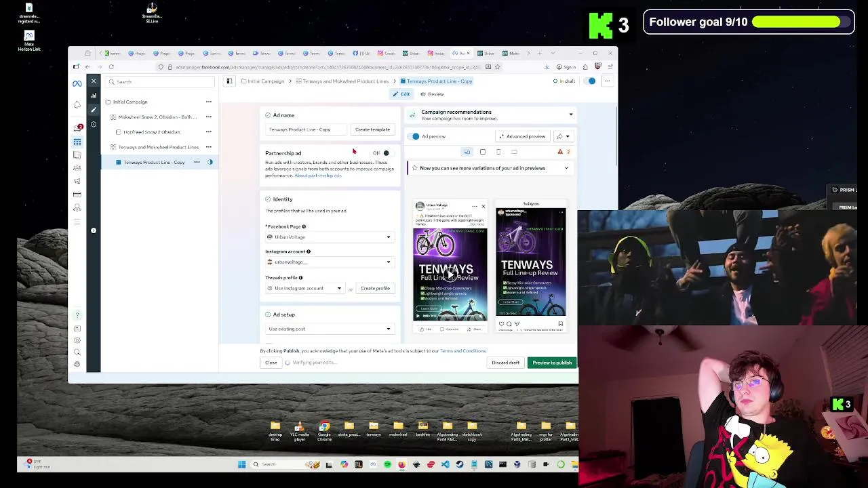This screenshot has width=868, height=488.
Task: Close the editing pane with the X icon
Action: tap(94, 81)
